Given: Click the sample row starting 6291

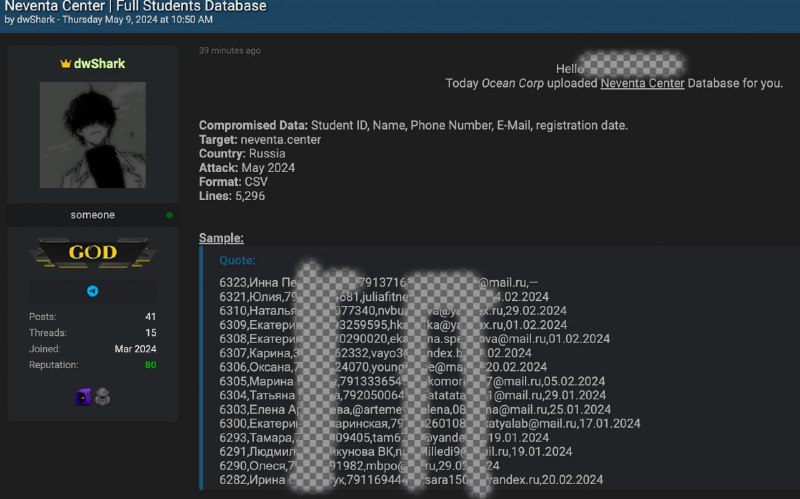Looking at the screenshot, I should 396,452.
